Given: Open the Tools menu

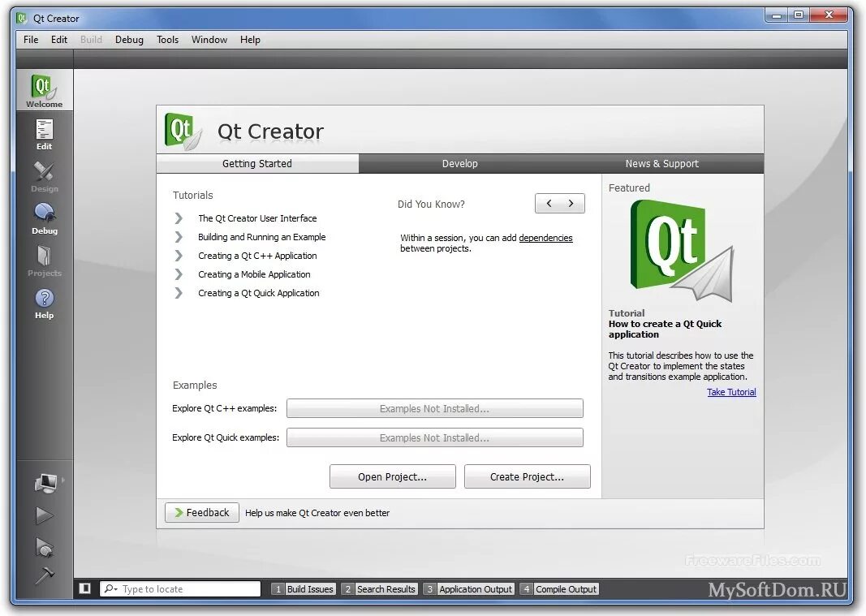Looking at the screenshot, I should (167, 40).
